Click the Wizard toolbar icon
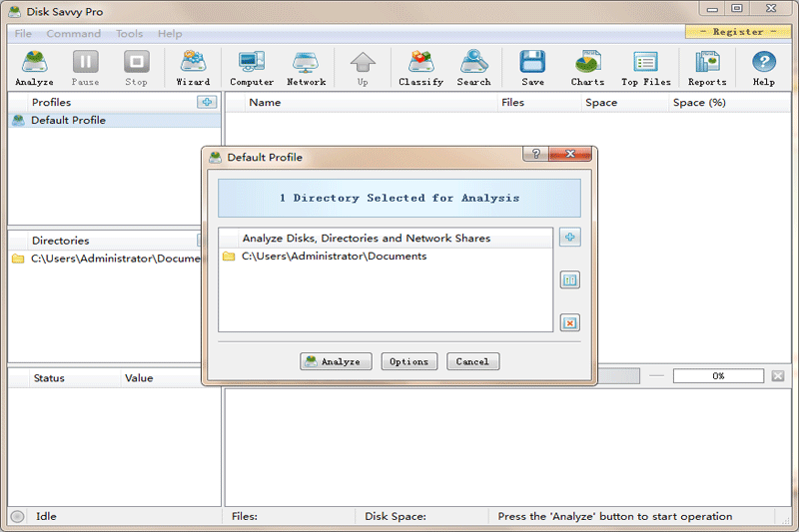Screen dimensions: 799x532 (x=193, y=68)
